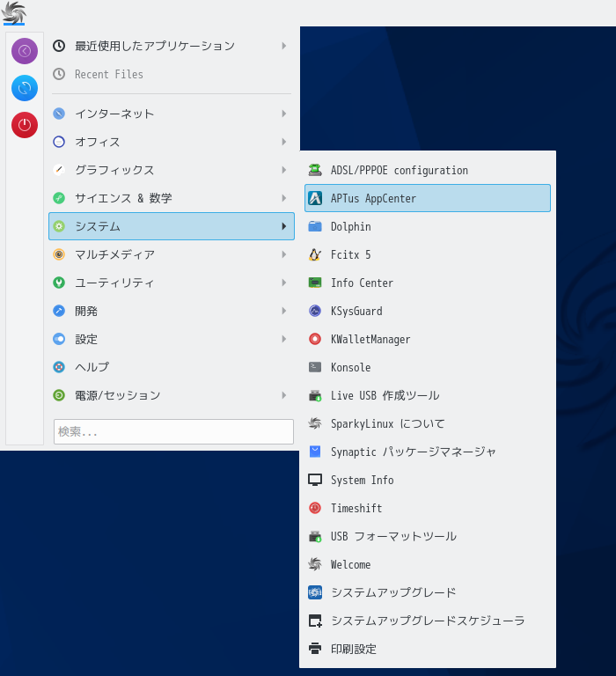Expand the 設定 submenu arrow

point(283,339)
